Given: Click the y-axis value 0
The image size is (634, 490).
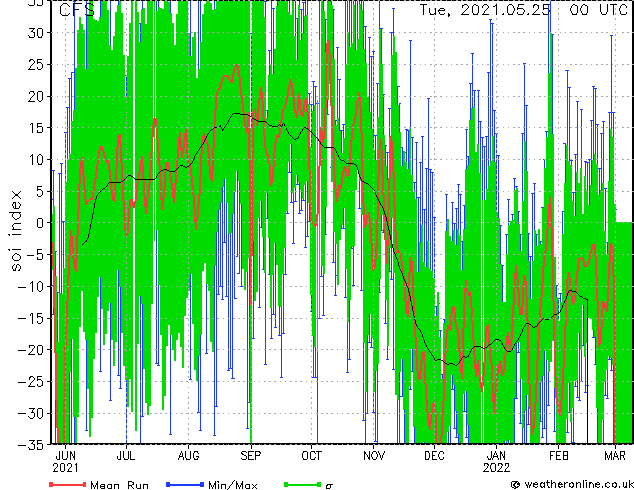Looking at the screenshot, I should (40, 223).
